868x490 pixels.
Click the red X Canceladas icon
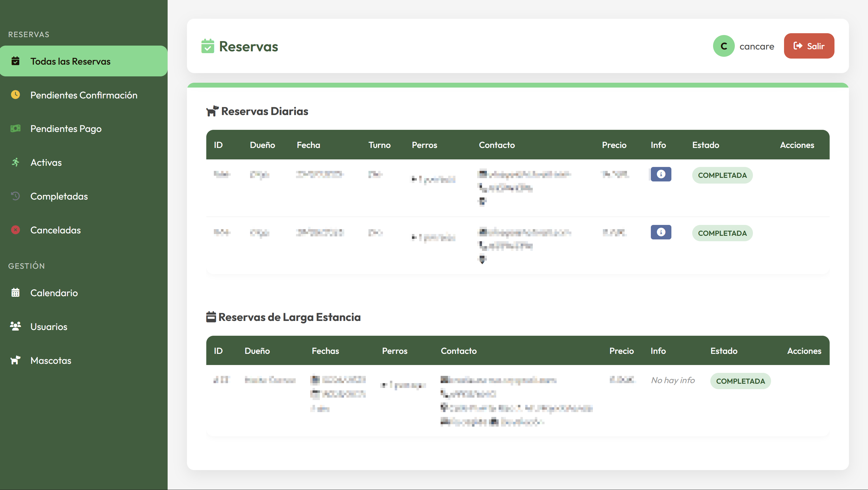click(x=15, y=230)
